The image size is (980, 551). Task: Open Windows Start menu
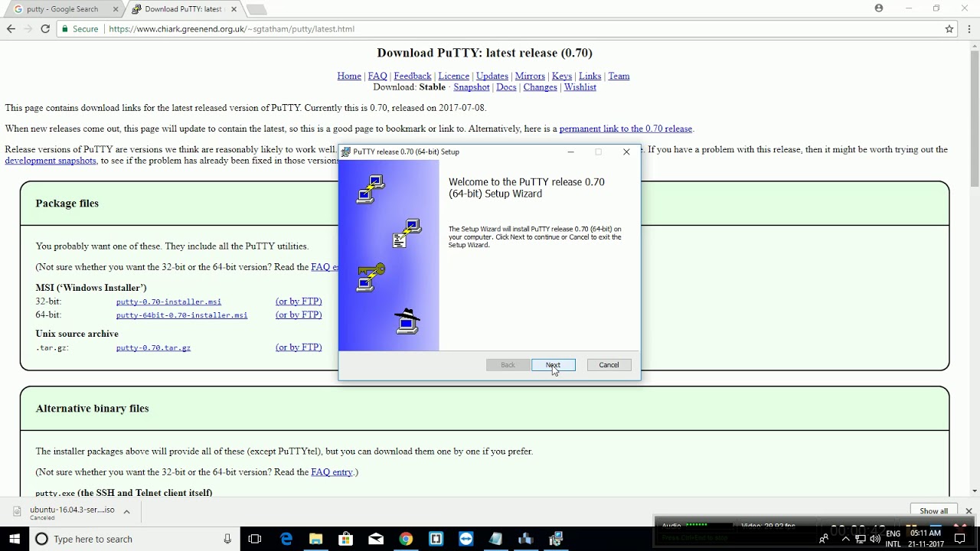tap(15, 539)
